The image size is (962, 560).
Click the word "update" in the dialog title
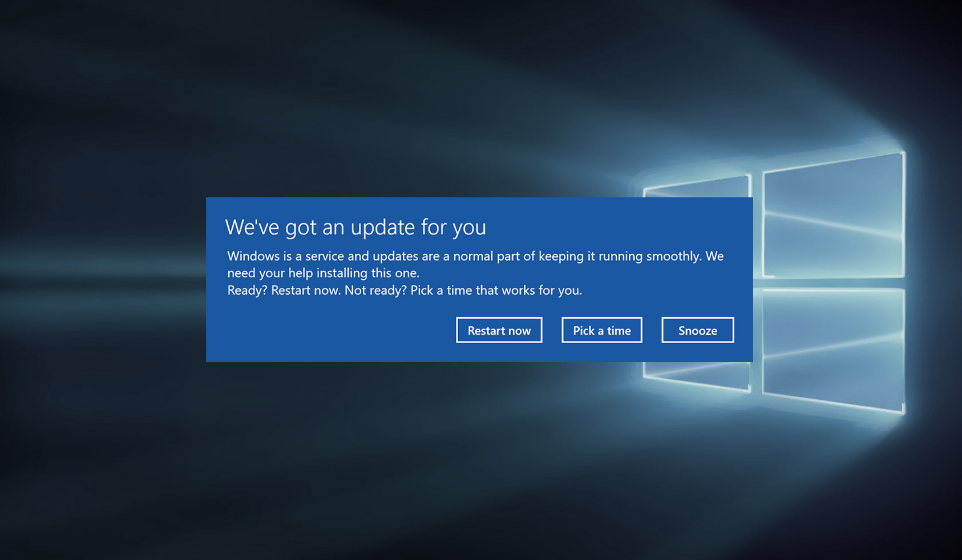click(382, 228)
